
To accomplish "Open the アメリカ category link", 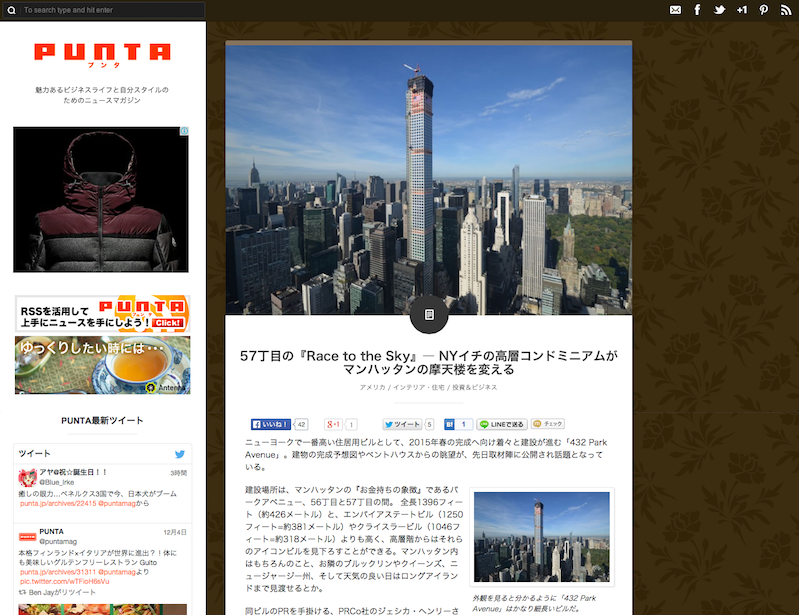I will [374, 386].
